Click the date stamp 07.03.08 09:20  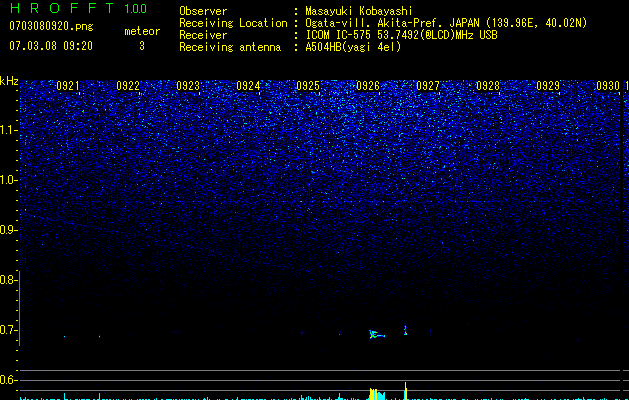tap(51, 46)
